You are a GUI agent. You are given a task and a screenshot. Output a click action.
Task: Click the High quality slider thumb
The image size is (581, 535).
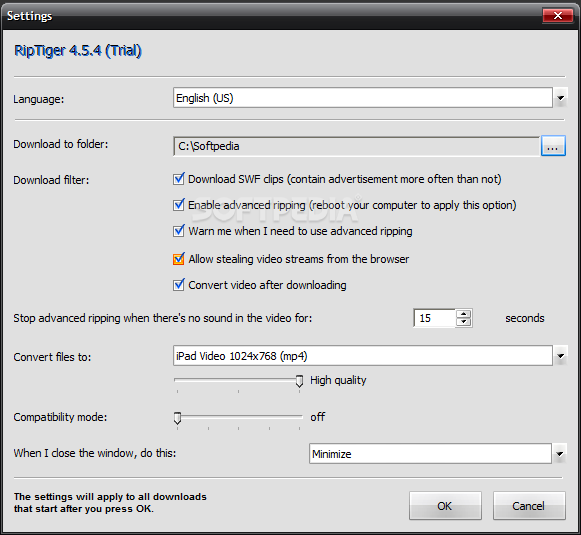coord(299,381)
